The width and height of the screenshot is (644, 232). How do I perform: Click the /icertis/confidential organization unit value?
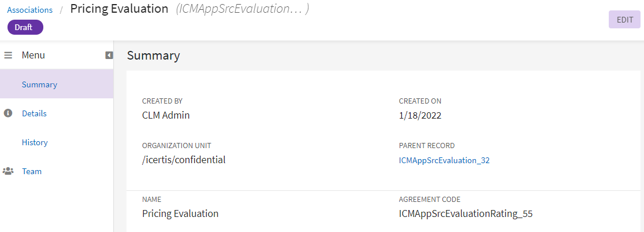tap(184, 160)
